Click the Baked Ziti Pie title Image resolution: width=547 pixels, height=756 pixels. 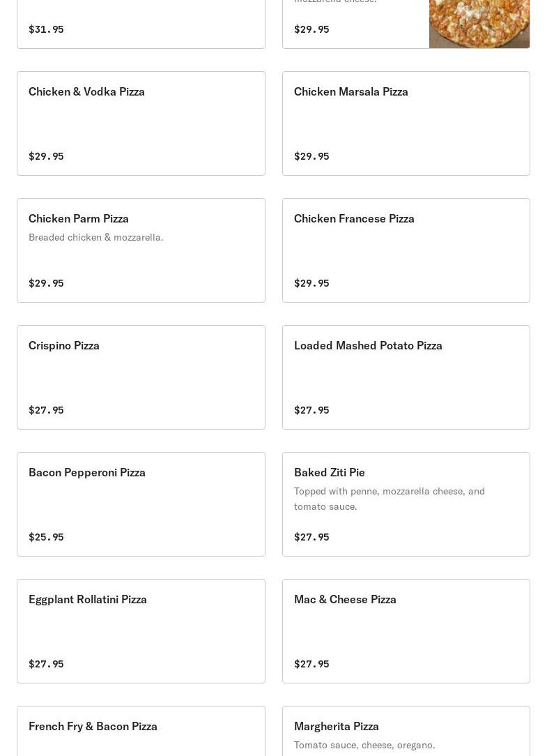point(330,473)
